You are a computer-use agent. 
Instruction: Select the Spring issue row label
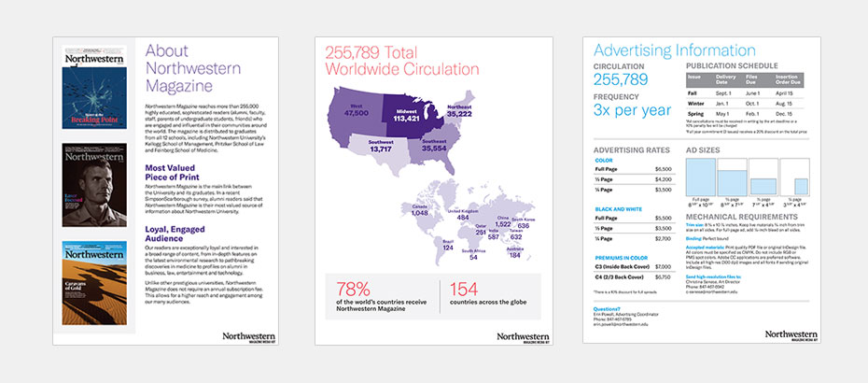click(696, 114)
